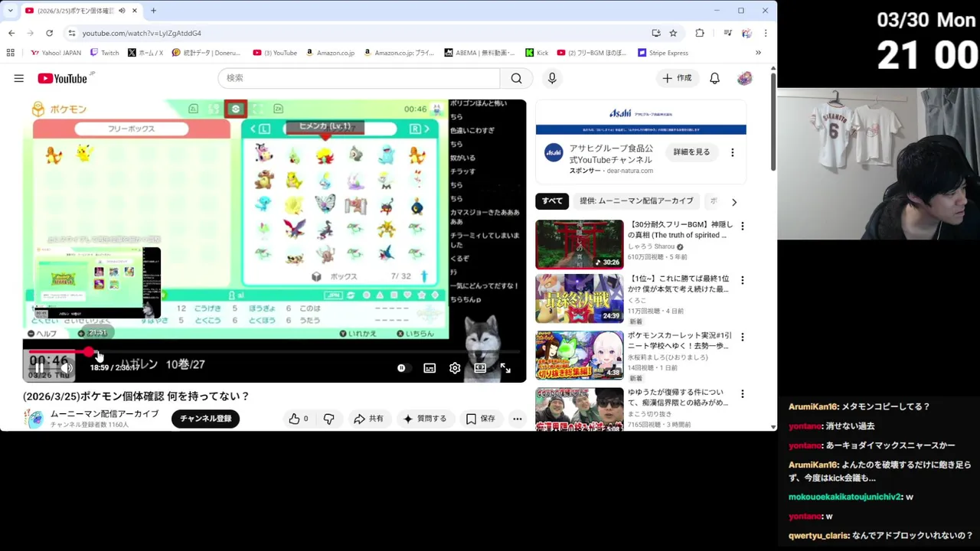
Task: Go back with the browser back arrow
Action: coord(11,33)
